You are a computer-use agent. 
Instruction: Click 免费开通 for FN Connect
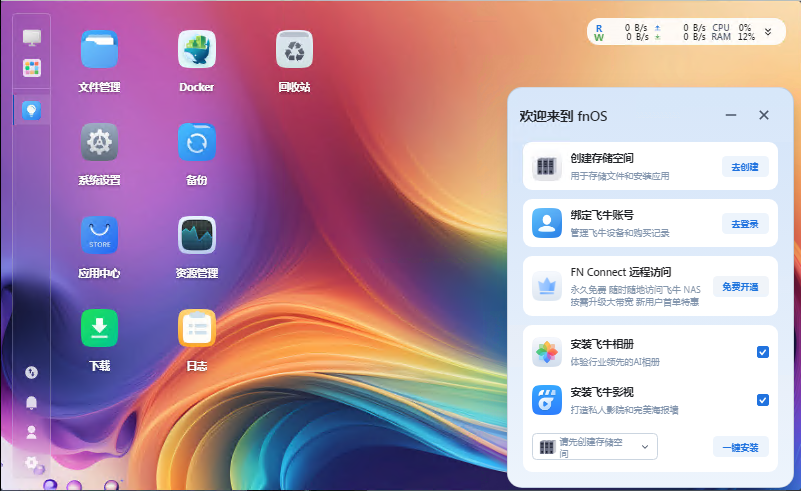(740, 287)
